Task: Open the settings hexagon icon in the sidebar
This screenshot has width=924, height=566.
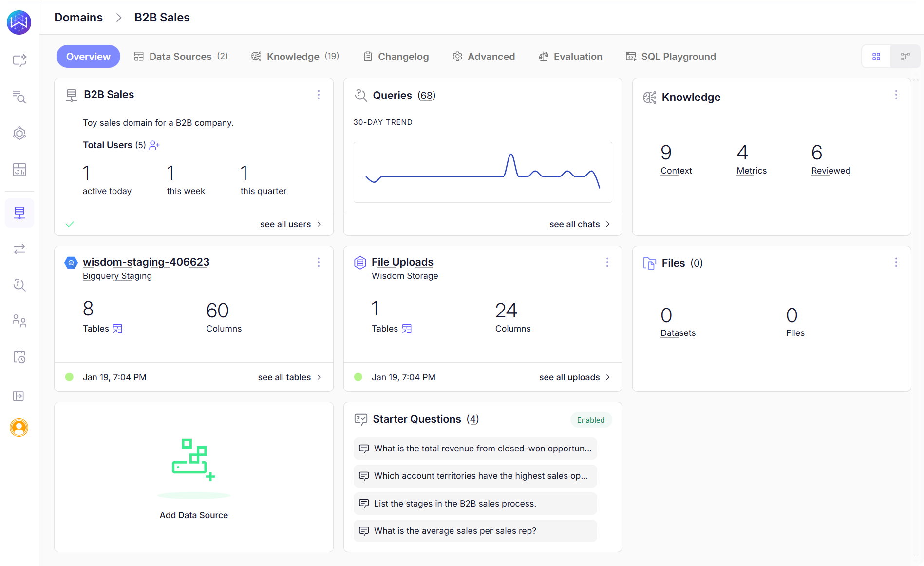Action: coord(19,133)
